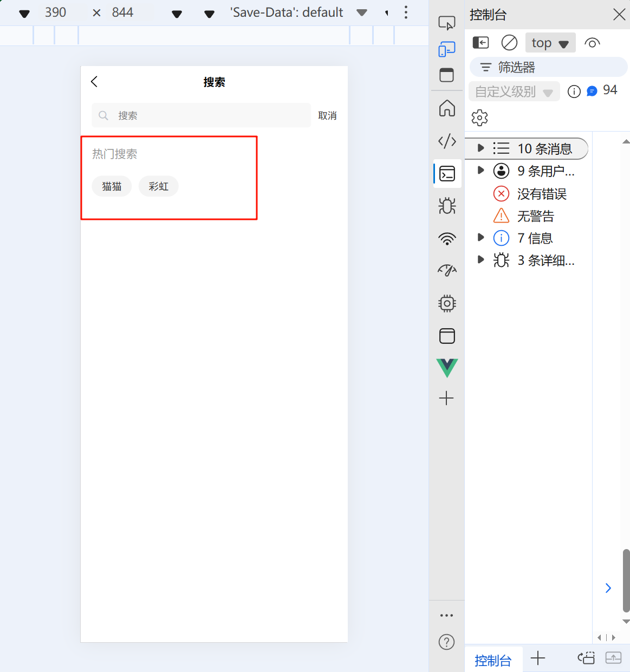Click the console vertical scrollbar thumb
Viewport: 630px width, 672px height.
(626, 580)
